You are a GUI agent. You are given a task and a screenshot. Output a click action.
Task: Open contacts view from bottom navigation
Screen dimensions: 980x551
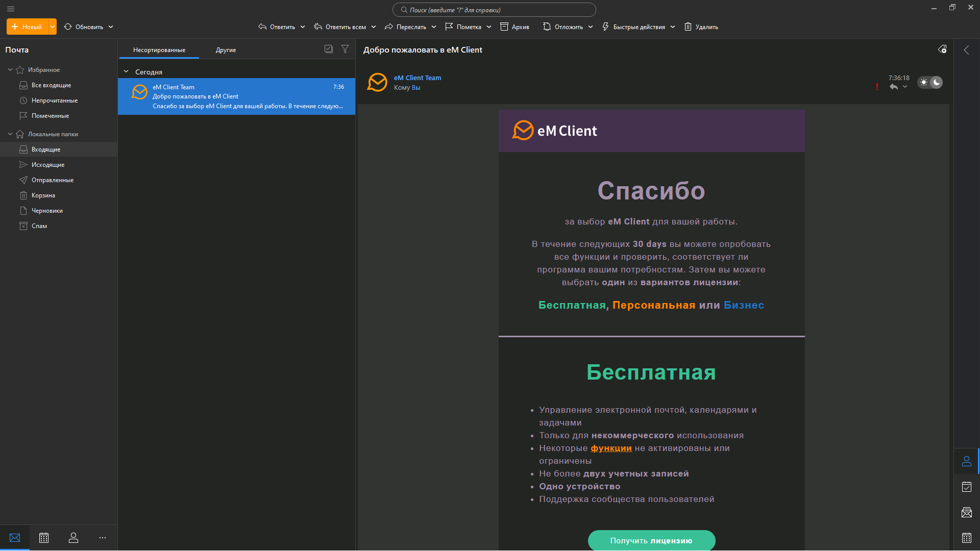[73, 538]
